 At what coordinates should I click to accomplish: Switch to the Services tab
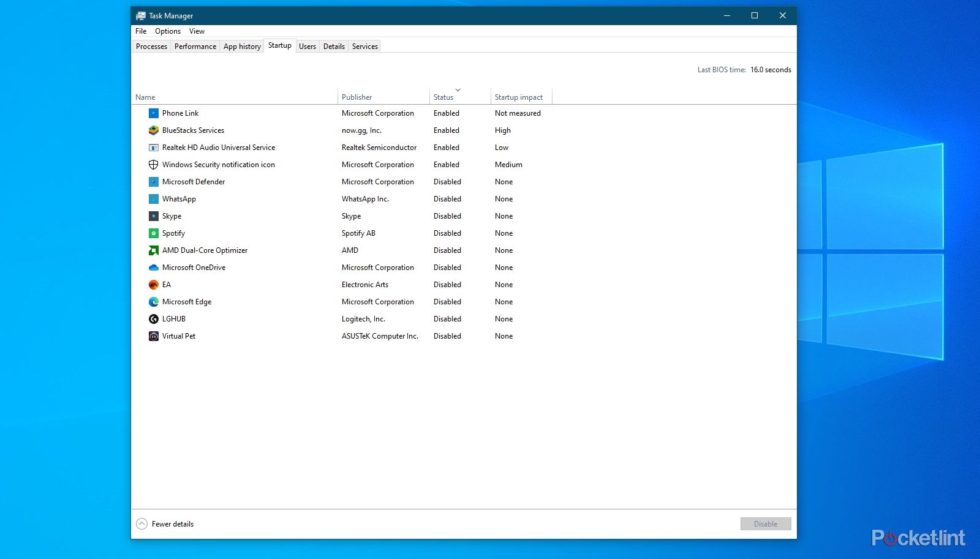coord(365,47)
